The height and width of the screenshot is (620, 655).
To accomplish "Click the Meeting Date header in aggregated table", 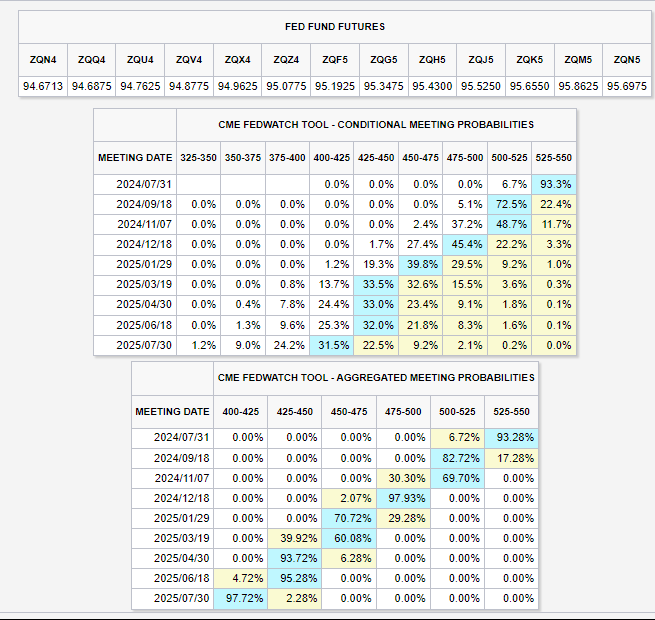I will tap(173, 411).
